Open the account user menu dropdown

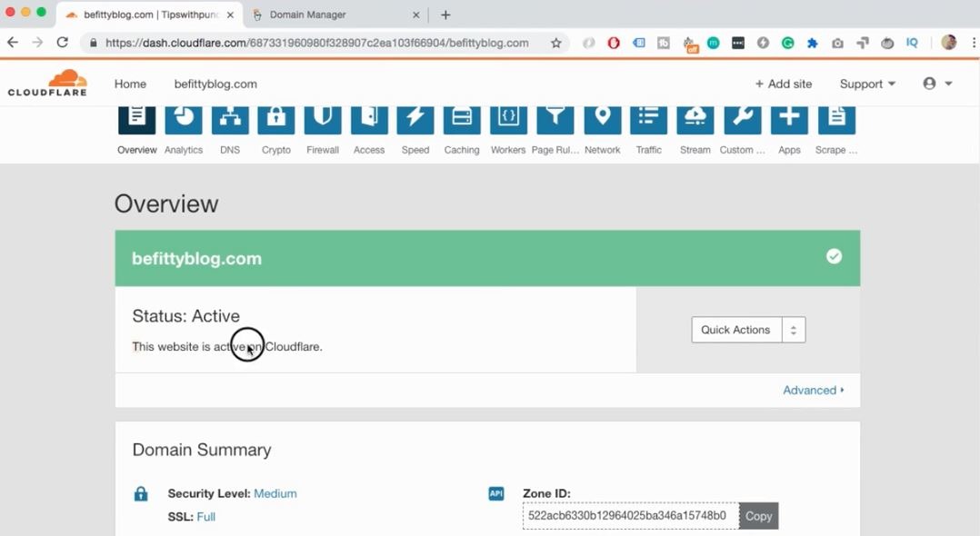(x=937, y=84)
